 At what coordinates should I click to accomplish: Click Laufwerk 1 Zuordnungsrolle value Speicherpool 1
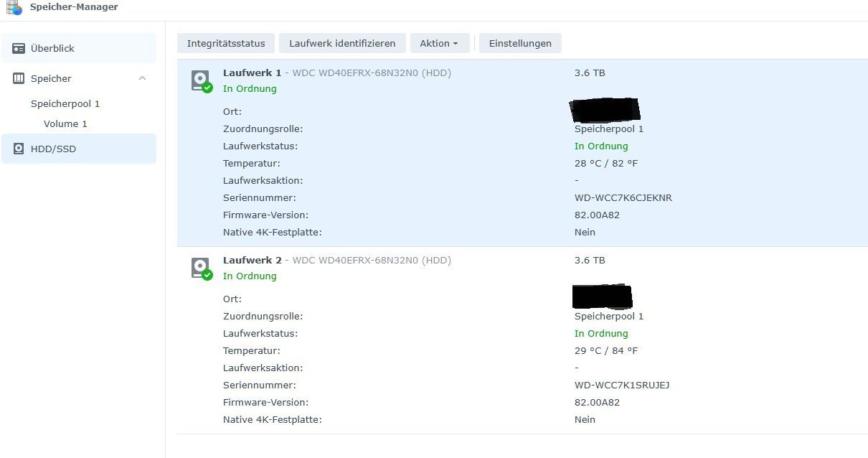coord(609,128)
